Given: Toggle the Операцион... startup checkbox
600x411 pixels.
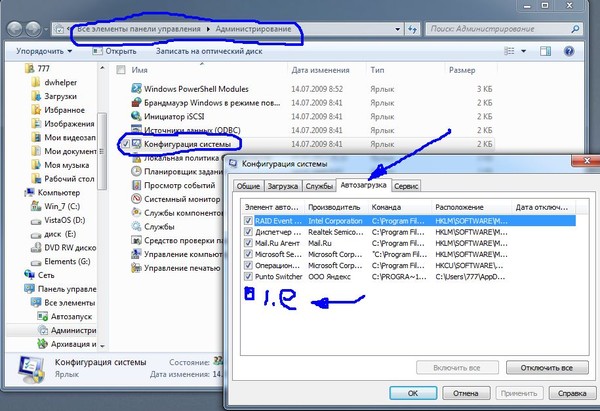Looking at the screenshot, I should (x=248, y=265).
